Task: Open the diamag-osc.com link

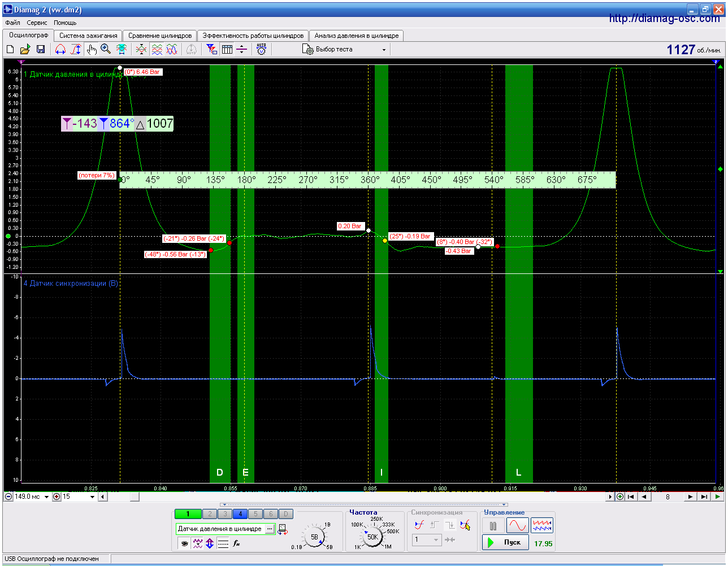Action: [x=665, y=19]
